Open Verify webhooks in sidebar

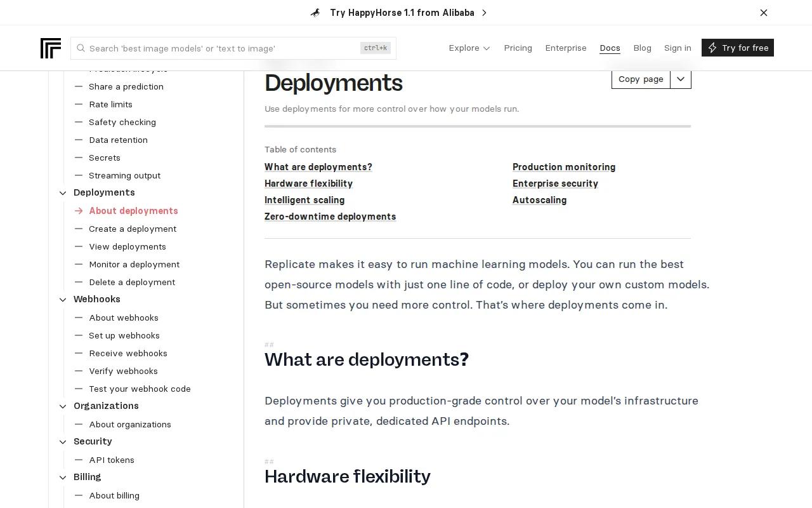(x=124, y=371)
